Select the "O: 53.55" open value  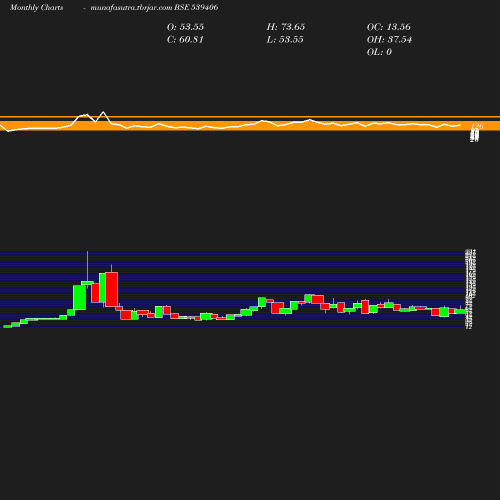185,27
